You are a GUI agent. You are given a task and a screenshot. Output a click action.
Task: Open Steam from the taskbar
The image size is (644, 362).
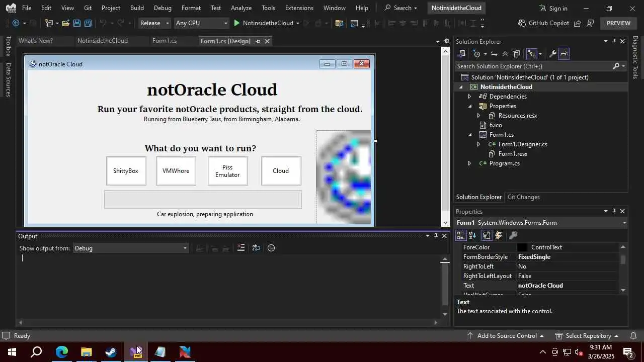tap(111, 352)
